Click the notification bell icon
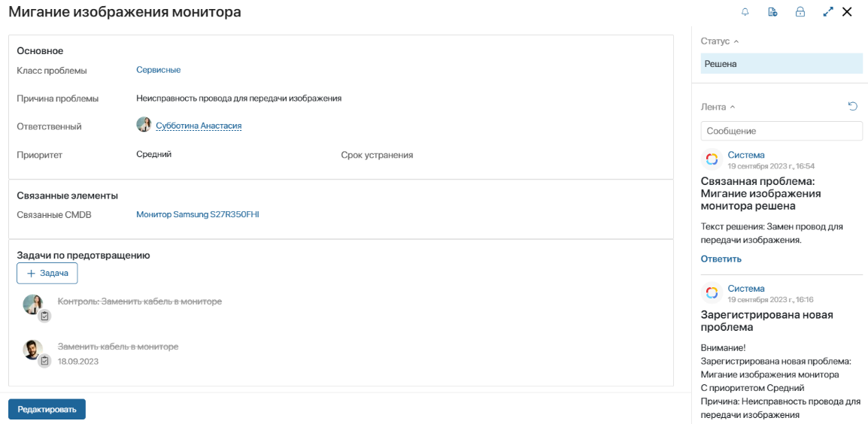Viewport: 868px width, 424px height. 745,12
